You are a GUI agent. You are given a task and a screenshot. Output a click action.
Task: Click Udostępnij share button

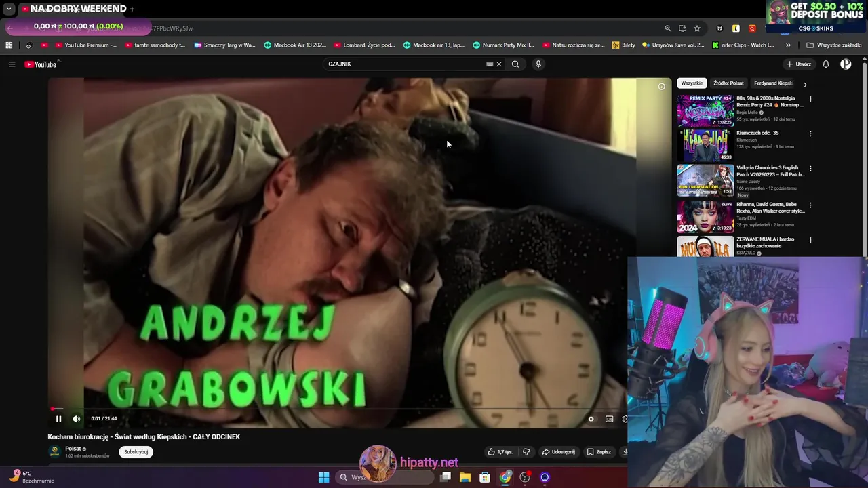click(558, 452)
